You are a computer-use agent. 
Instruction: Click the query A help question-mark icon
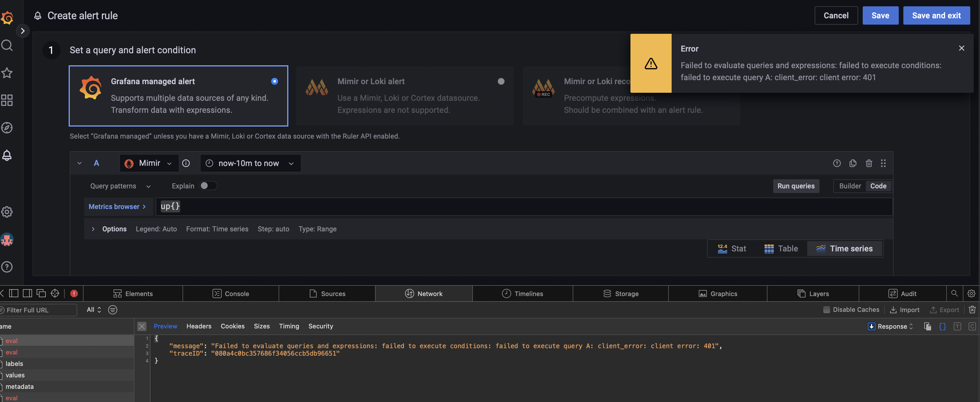click(837, 163)
